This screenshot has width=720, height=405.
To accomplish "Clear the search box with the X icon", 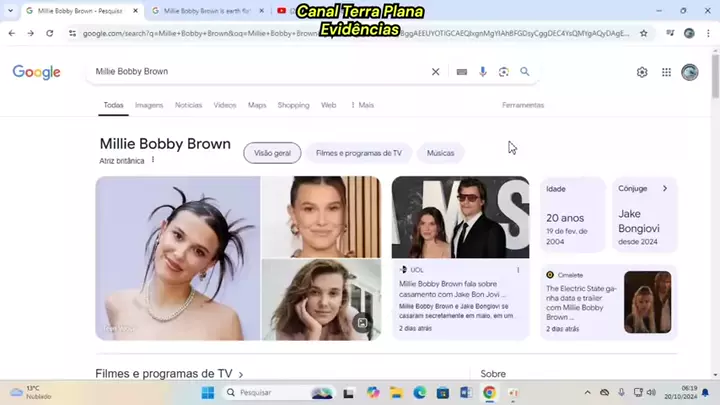I will 435,72.
